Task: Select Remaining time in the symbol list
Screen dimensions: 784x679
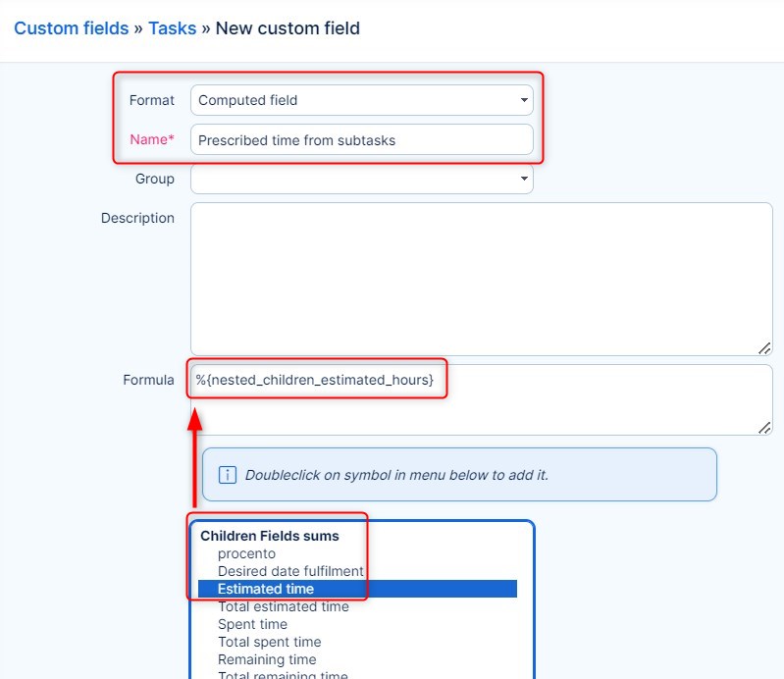Action: pyautogui.click(x=267, y=659)
